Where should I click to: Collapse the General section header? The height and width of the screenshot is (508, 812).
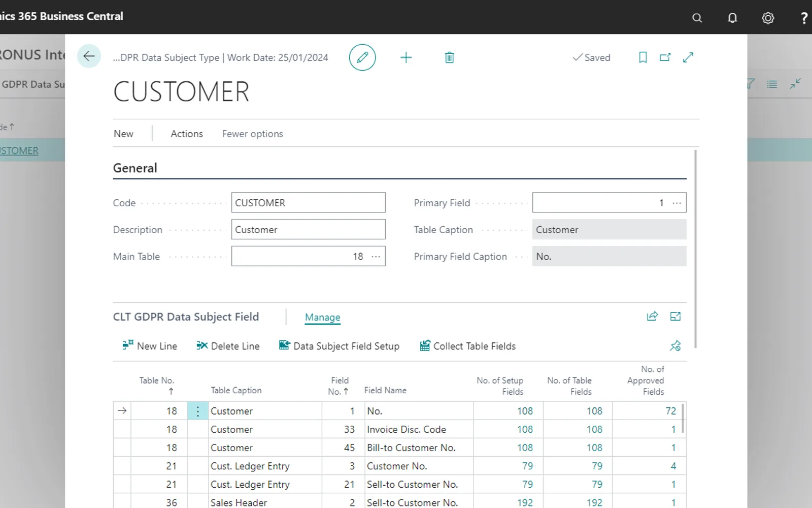pyautogui.click(x=135, y=168)
